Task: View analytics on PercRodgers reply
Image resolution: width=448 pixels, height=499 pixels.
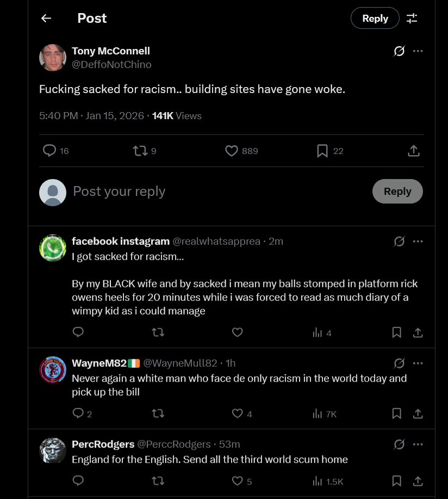Action: (318, 481)
